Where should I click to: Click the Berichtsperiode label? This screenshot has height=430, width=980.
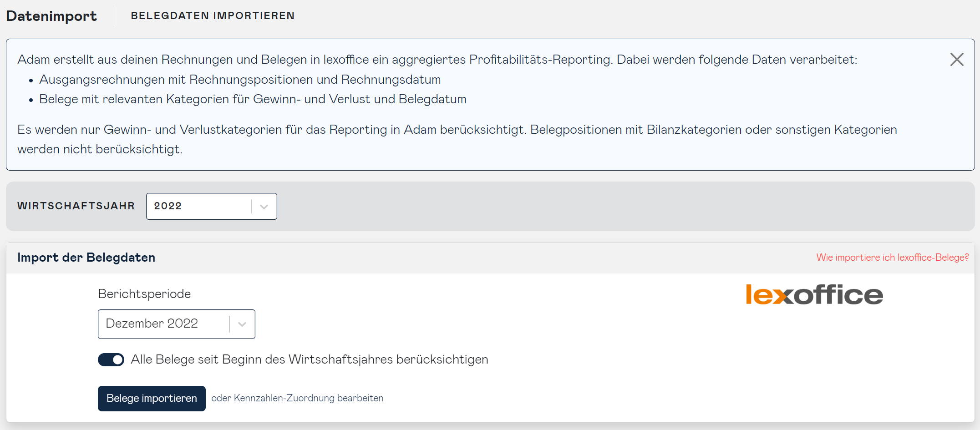click(x=144, y=294)
